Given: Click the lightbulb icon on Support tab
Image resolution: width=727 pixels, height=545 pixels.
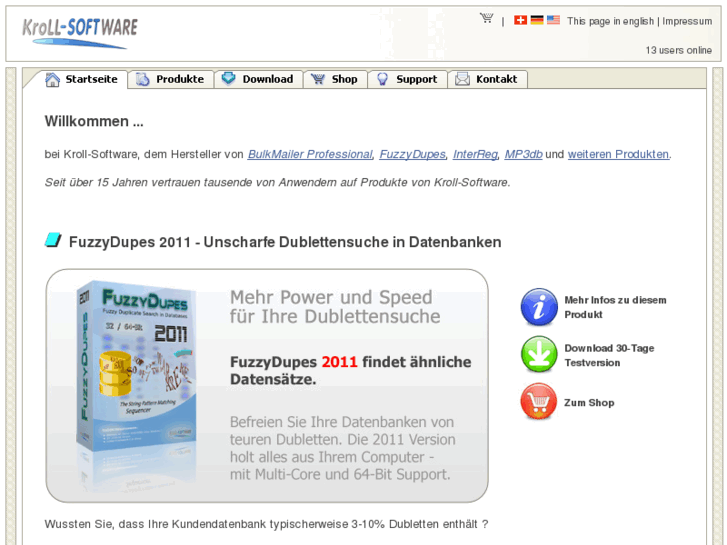Looking at the screenshot, I should 383,79.
